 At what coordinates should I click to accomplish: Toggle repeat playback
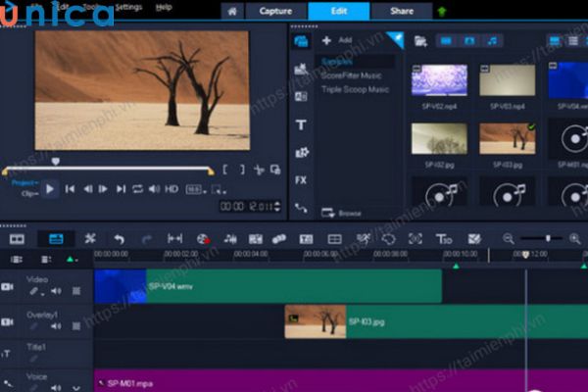[x=137, y=189]
